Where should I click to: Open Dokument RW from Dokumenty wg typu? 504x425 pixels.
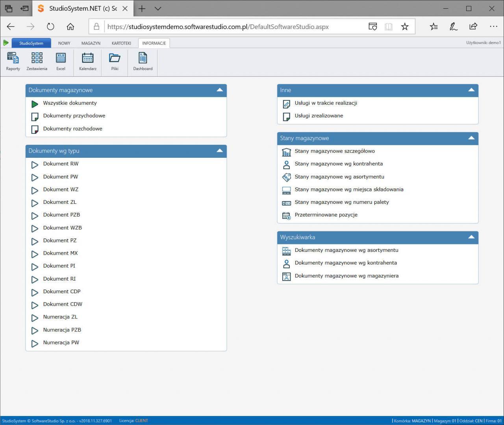[x=61, y=164]
